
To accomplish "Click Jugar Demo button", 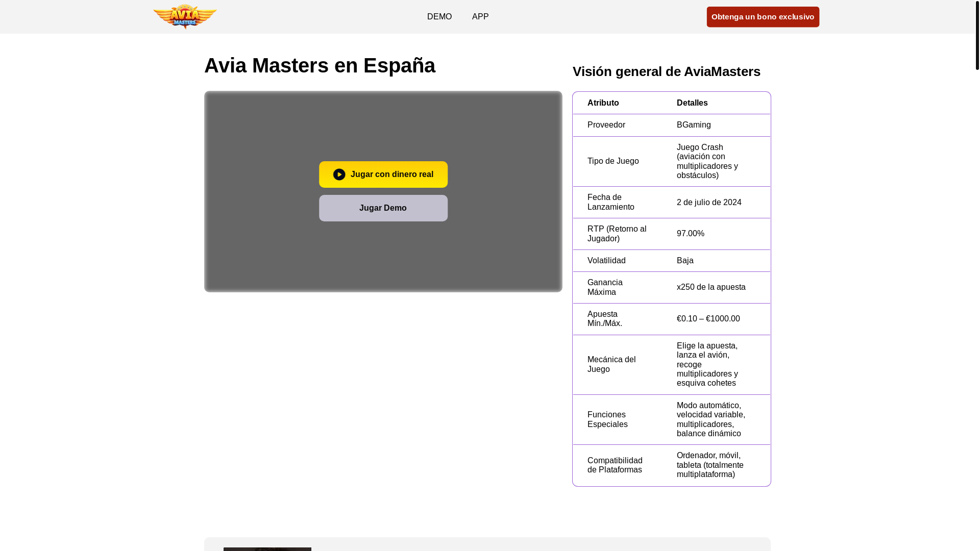I will pyautogui.click(x=383, y=208).
